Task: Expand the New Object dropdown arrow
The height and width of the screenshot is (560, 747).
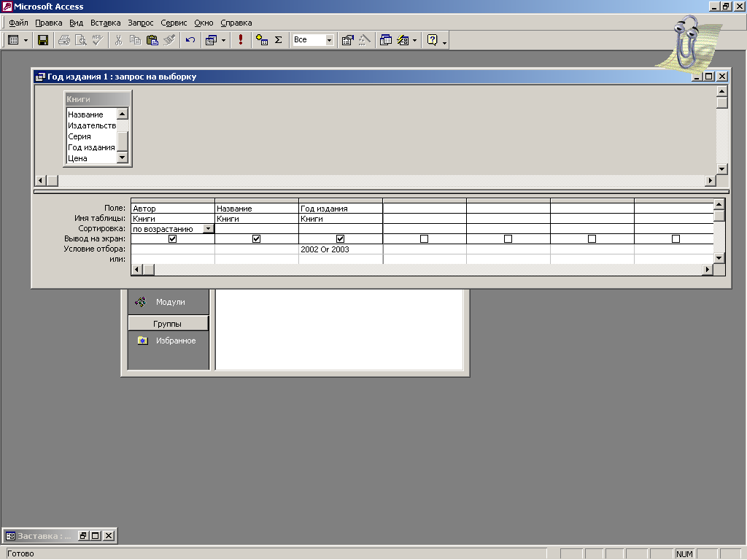Action: pyautogui.click(x=415, y=40)
